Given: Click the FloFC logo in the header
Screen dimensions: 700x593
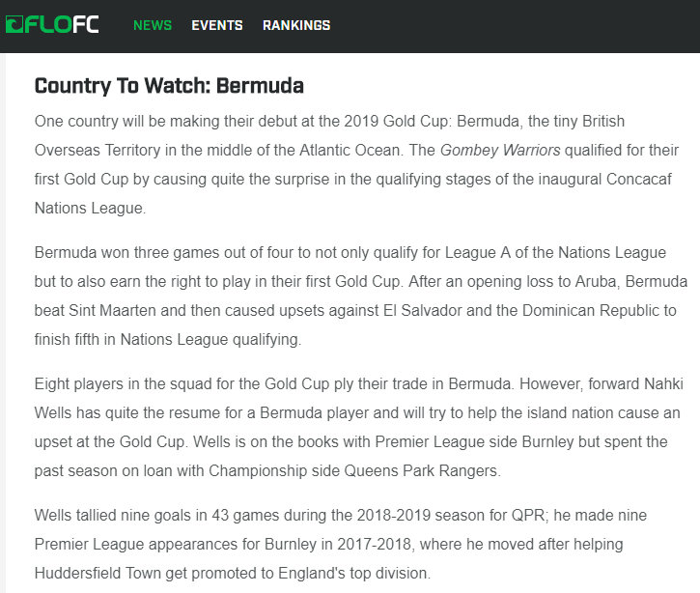Looking at the screenshot, I should point(51,25).
